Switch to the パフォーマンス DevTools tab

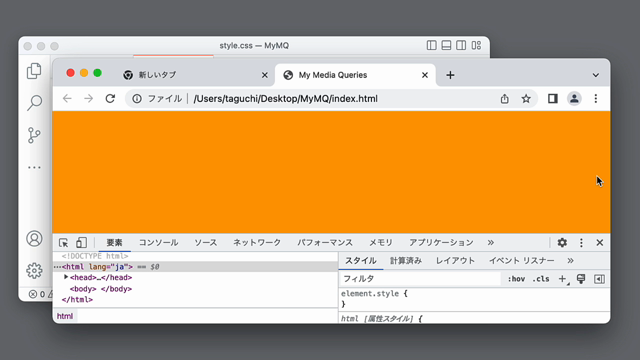coord(325,242)
